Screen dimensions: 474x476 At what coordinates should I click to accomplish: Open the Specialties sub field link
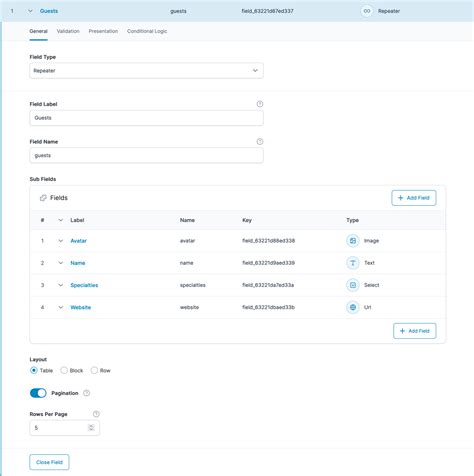[84, 285]
